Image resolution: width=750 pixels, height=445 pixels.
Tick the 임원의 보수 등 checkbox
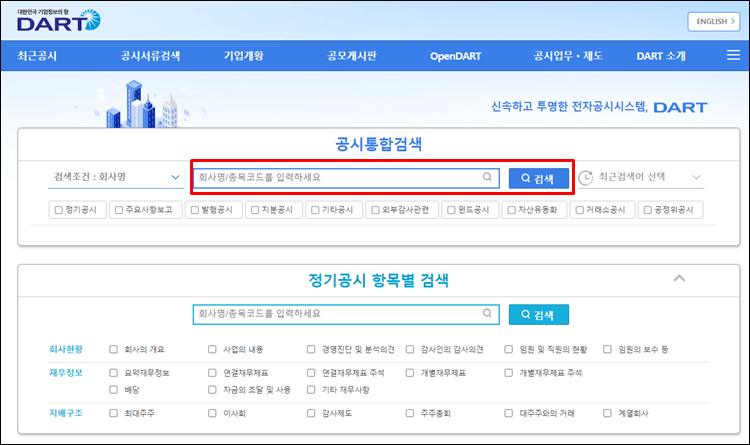[607, 349]
